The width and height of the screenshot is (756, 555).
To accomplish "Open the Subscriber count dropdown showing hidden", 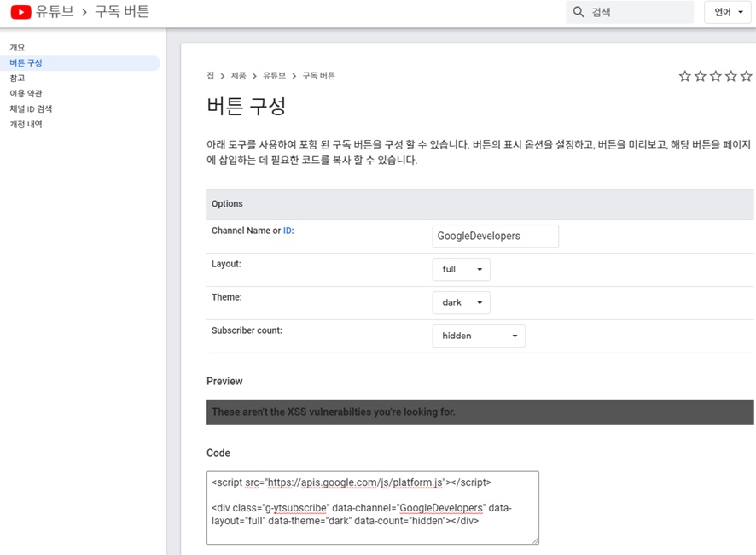I will (479, 336).
